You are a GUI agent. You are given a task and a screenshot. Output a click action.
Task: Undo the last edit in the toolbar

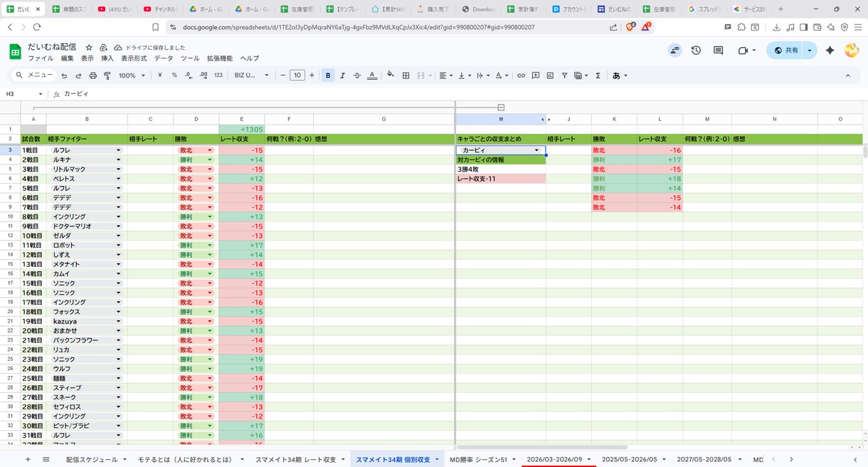64,75
